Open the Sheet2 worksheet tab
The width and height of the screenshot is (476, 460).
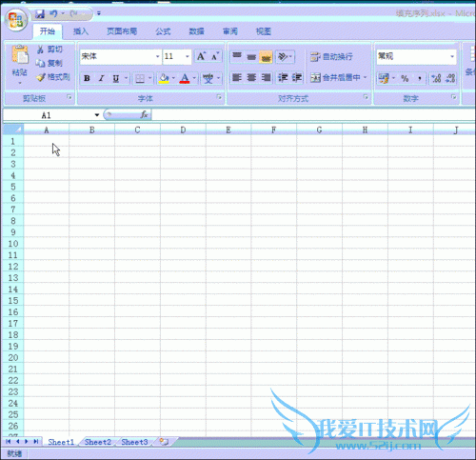(x=98, y=442)
